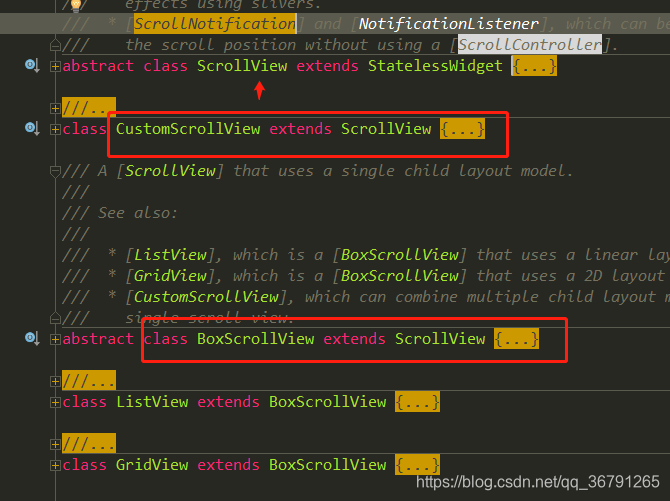The width and height of the screenshot is (670, 501).
Task: Click the folded ///... placeholder above GridView
Action: [89, 443]
